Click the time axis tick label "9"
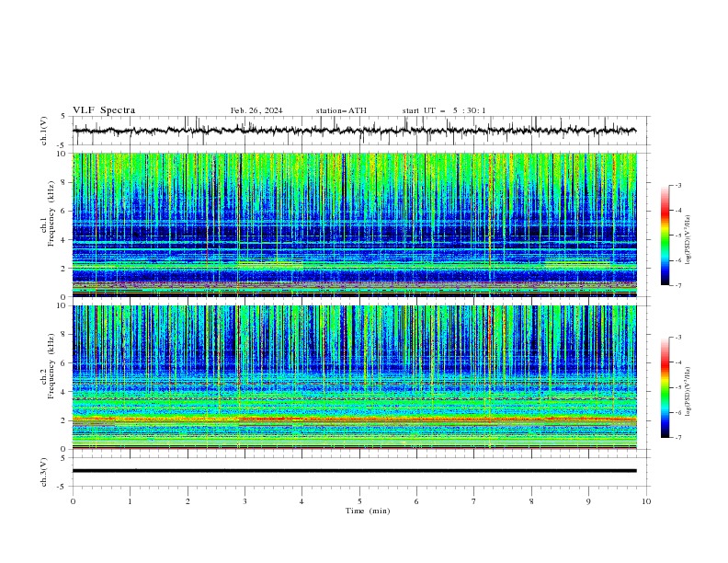The image size is (728, 563). click(588, 501)
